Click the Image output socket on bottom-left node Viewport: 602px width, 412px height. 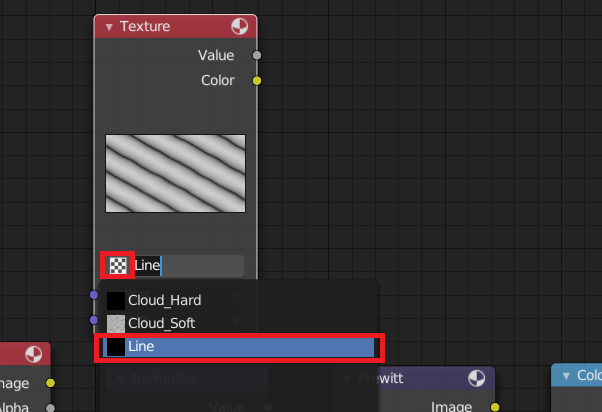(50, 383)
